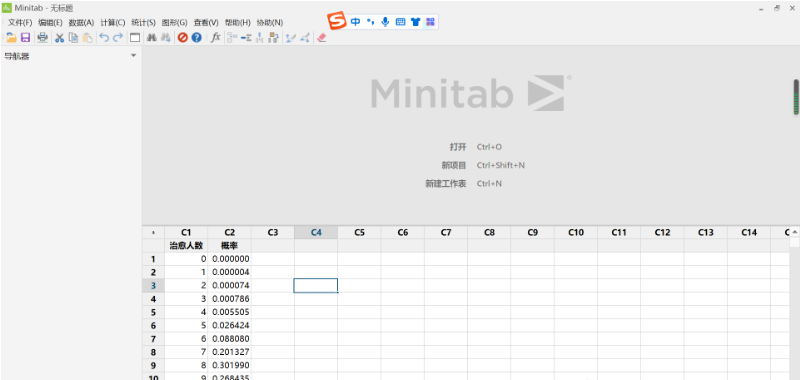This screenshot has width=803, height=380.
Task: Select row header 8
Action: [x=153, y=352]
